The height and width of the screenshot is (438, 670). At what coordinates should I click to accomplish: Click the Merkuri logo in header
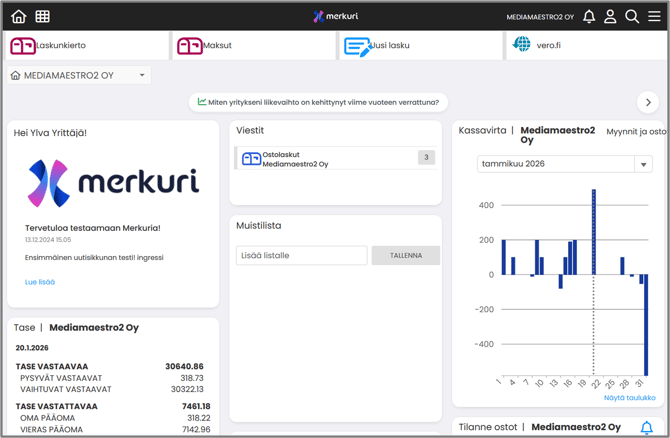click(x=335, y=16)
